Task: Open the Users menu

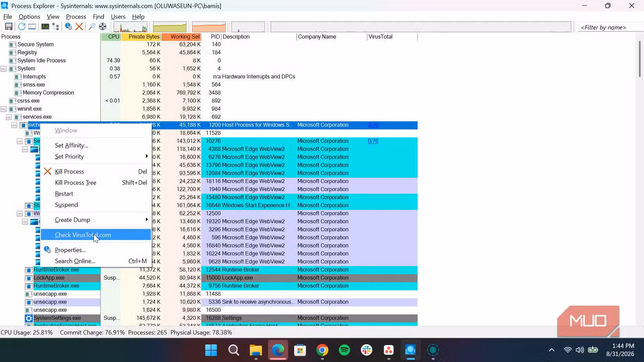Action: pos(118,17)
